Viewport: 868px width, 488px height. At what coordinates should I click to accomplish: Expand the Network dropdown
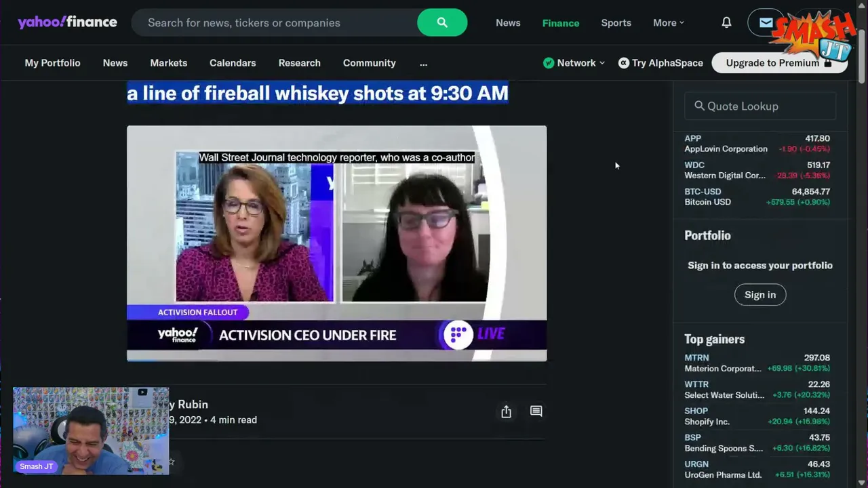click(x=581, y=63)
